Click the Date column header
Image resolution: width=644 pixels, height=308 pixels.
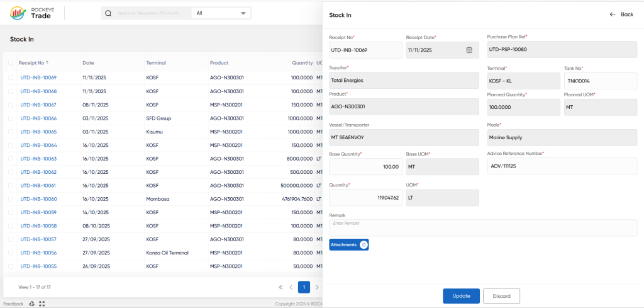coord(88,63)
